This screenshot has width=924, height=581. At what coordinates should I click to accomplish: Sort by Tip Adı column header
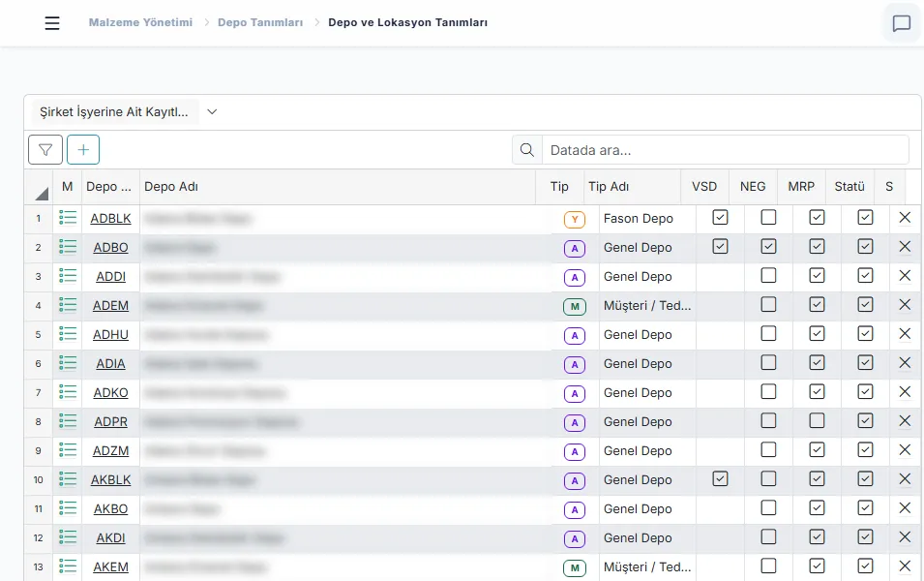click(633, 187)
